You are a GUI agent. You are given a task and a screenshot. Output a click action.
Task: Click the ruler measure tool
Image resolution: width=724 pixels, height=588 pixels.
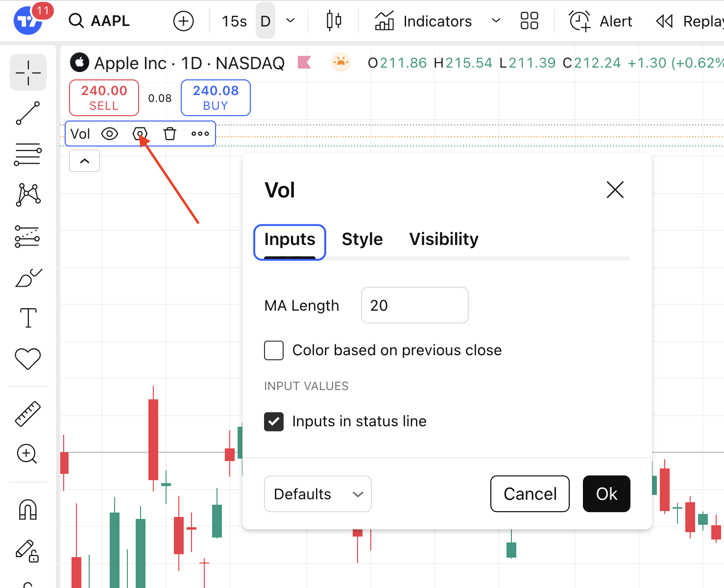point(28,414)
